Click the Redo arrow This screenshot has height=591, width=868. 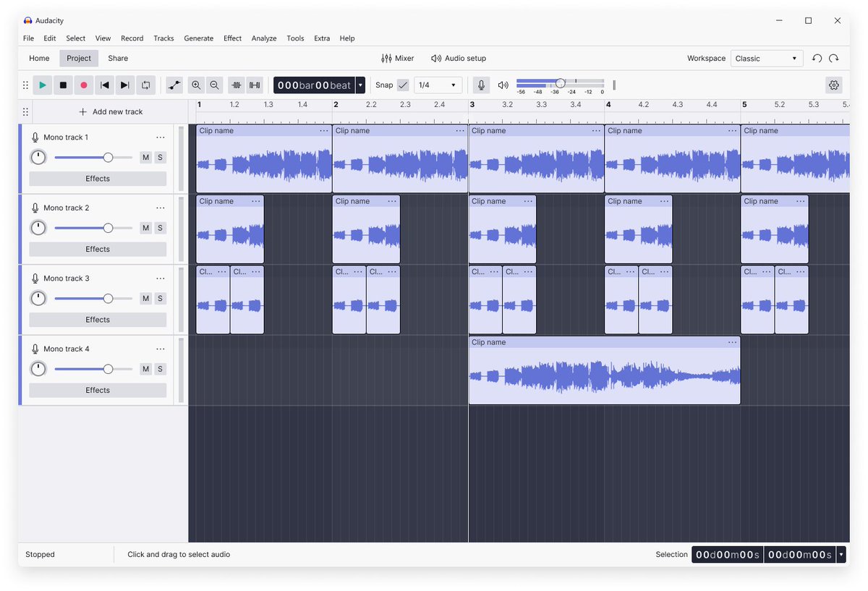pyautogui.click(x=834, y=59)
